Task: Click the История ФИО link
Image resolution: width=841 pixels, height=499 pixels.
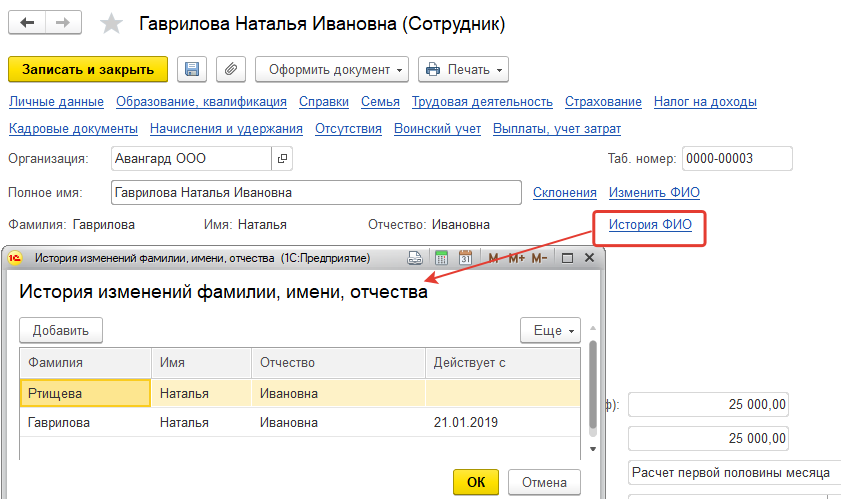Action: point(650,225)
